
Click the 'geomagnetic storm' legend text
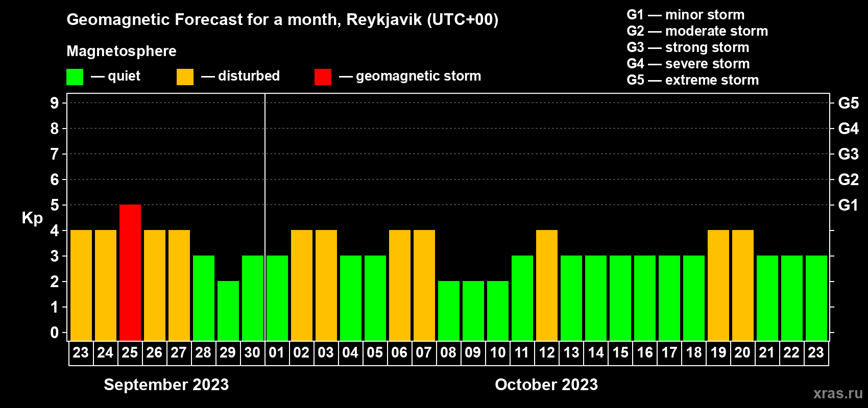point(419,76)
